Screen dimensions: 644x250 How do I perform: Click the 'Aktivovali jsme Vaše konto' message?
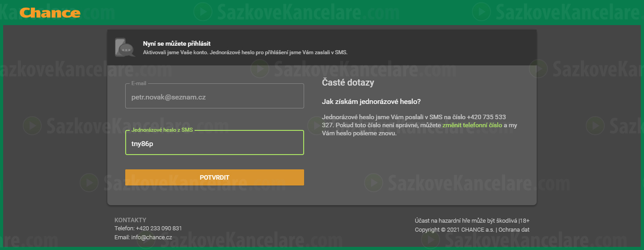(x=245, y=52)
